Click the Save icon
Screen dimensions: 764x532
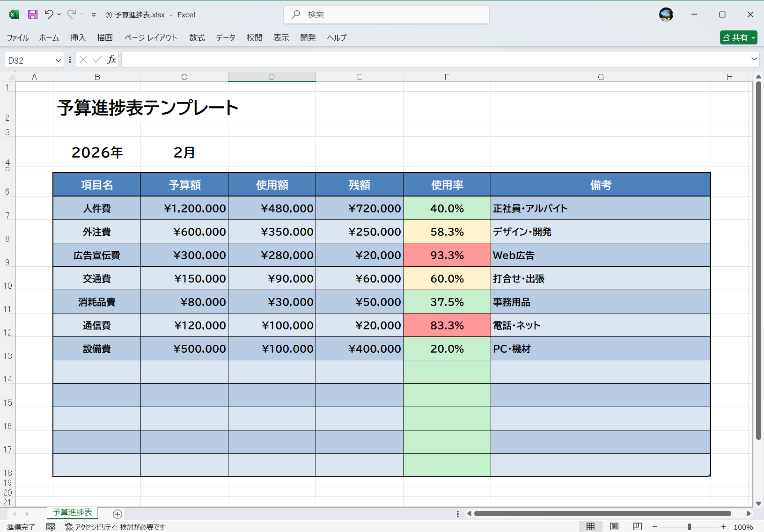pos(32,15)
